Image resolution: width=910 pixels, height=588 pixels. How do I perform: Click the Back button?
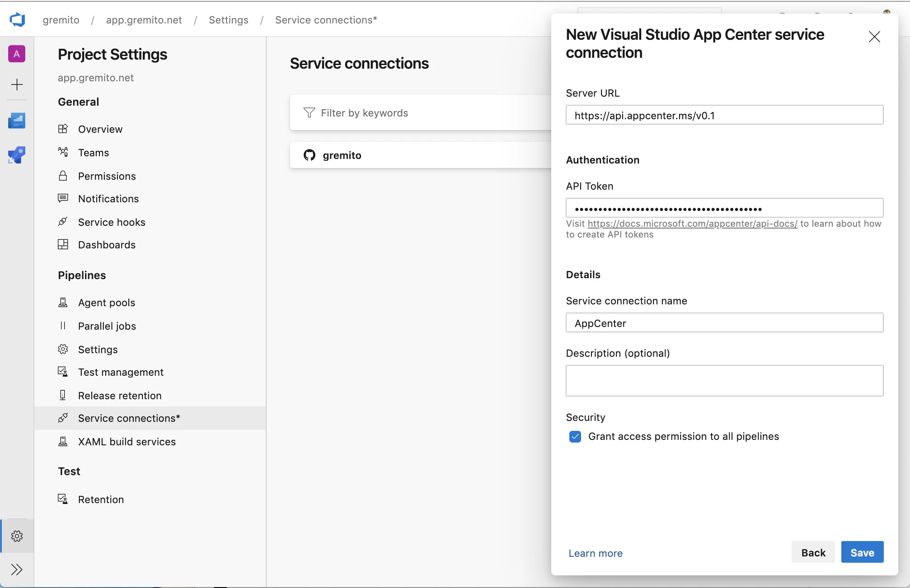pos(813,552)
